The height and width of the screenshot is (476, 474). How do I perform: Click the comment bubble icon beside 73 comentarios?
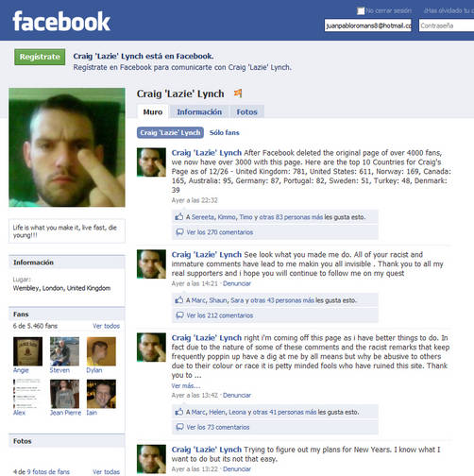179,427
